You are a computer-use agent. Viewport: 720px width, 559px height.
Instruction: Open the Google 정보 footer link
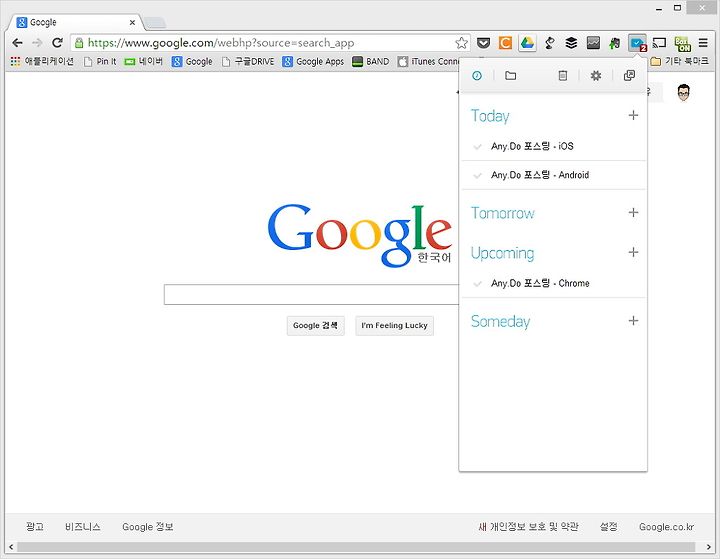(x=147, y=527)
